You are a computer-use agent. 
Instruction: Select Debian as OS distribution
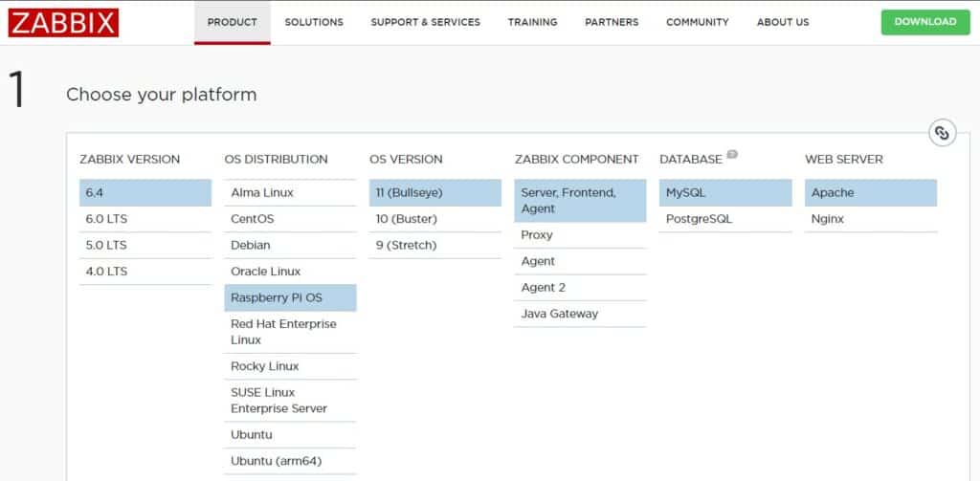291,246
